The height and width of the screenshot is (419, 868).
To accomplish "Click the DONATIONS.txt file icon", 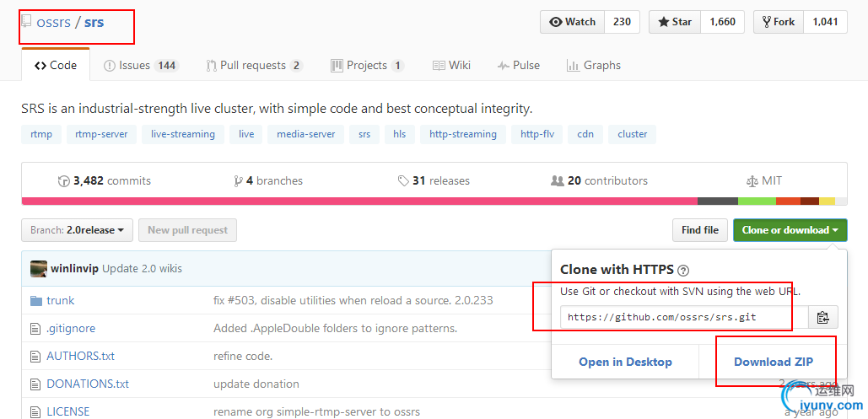I will [x=35, y=384].
